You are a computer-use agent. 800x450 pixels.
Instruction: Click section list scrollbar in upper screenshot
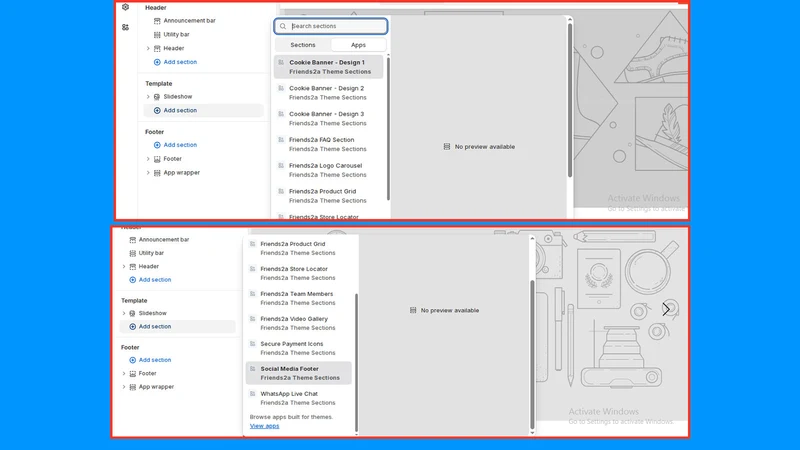coord(388,128)
